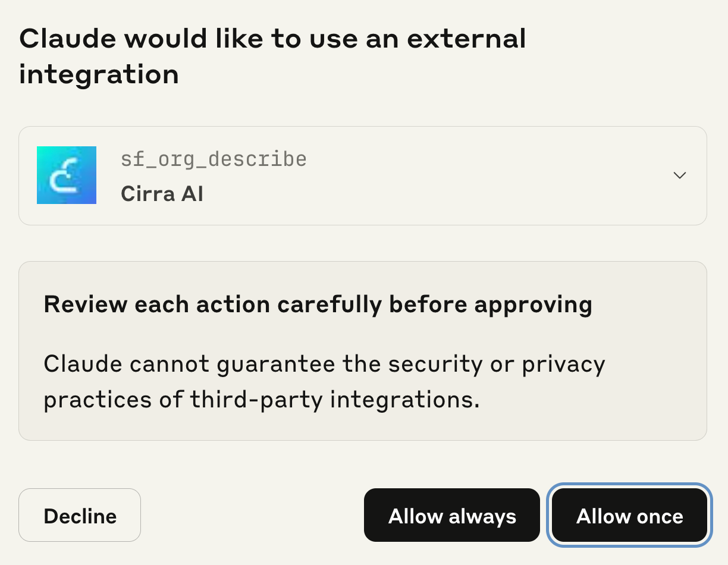Approve with the Allow once button
The height and width of the screenshot is (565, 728).
tap(629, 516)
